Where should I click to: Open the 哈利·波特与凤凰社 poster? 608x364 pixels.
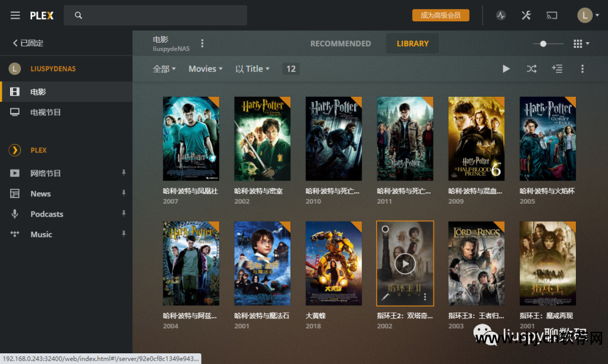[x=191, y=139]
